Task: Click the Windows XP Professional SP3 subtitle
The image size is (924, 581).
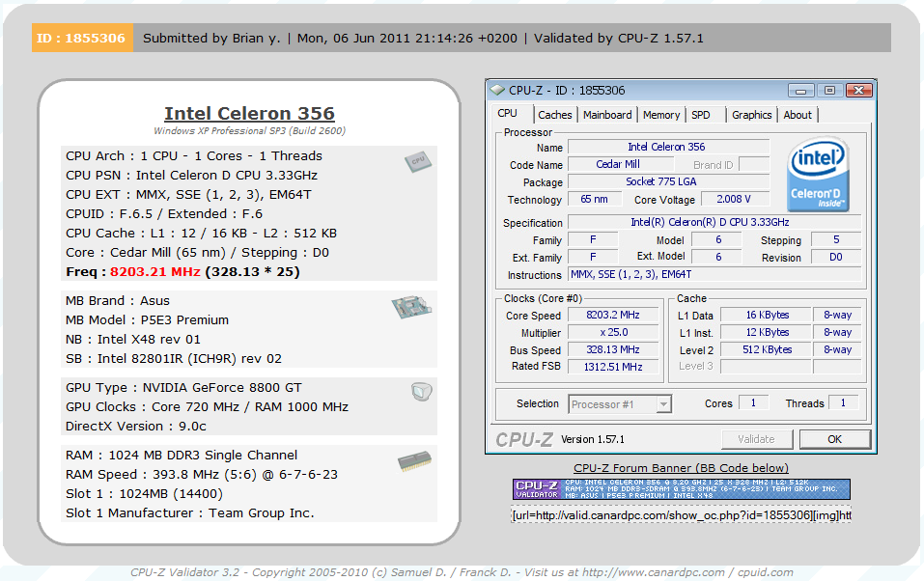Action: coord(249,131)
